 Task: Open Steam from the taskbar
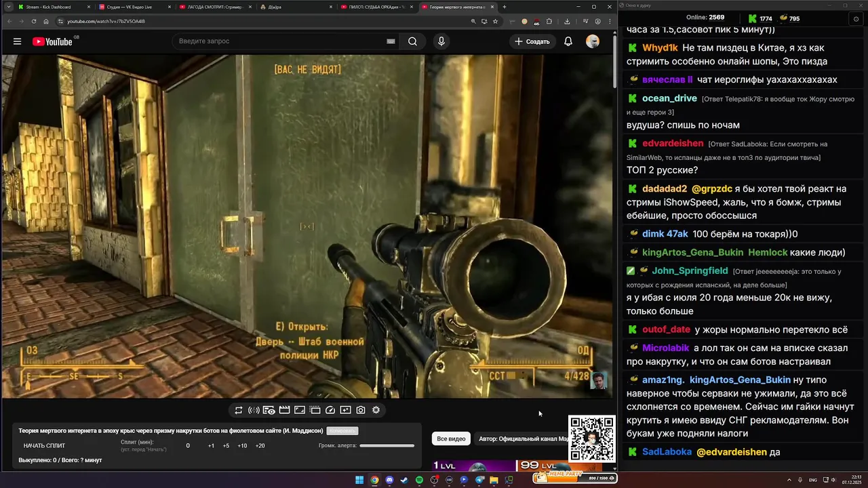(404, 480)
